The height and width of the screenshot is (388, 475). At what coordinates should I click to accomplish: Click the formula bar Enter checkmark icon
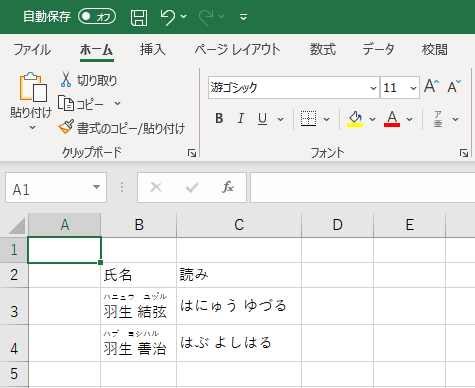tap(192, 187)
